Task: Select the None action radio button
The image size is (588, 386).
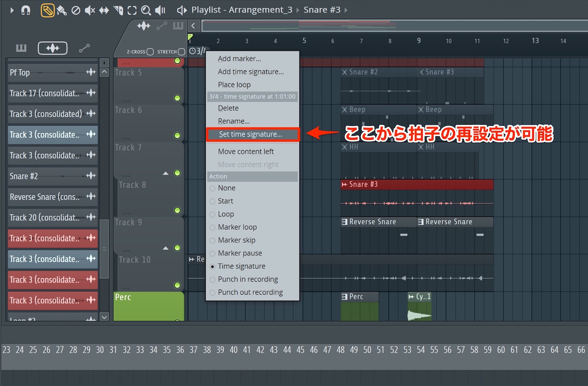Action: tap(213, 188)
